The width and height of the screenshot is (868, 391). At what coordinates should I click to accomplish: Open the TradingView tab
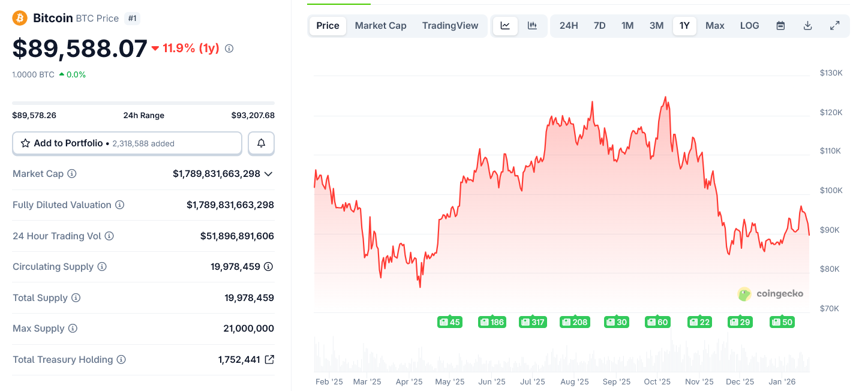tap(450, 25)
